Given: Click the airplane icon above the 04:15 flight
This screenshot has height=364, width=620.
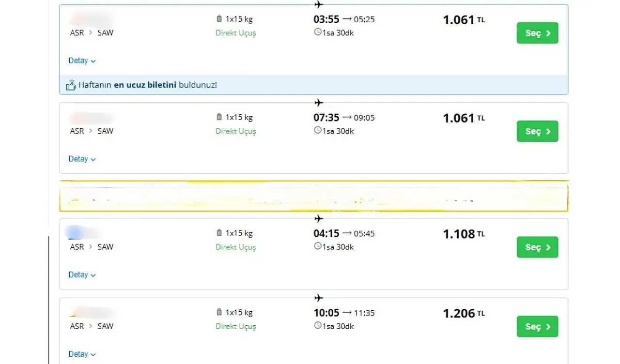Looking at the screenshot, I should pyautogui.click(x=318, y=218).
